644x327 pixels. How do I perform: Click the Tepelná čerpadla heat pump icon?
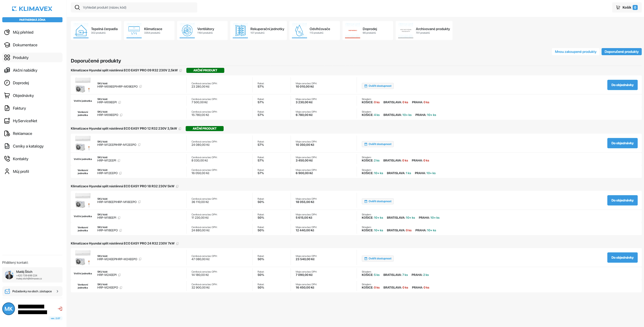pos(81,31)
